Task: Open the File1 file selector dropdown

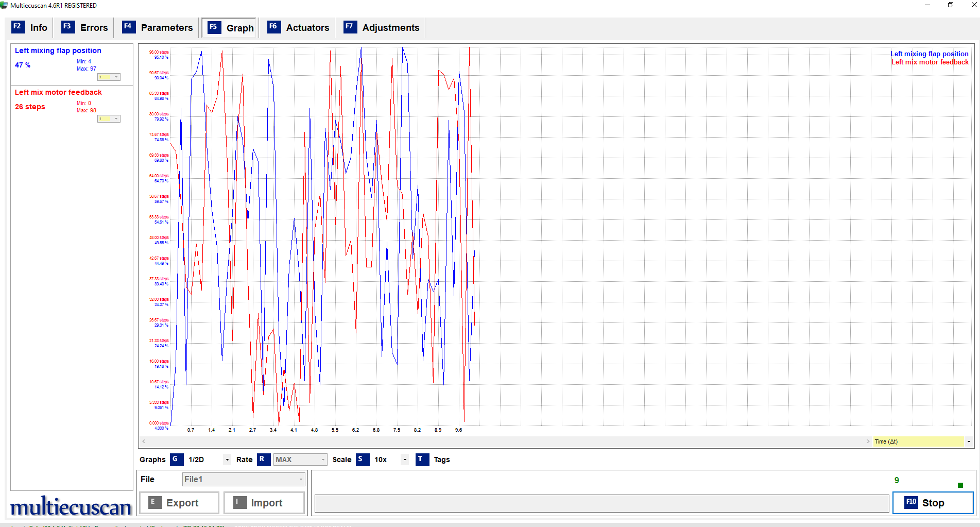Action: pyautogui.click(x=244, y=479)
